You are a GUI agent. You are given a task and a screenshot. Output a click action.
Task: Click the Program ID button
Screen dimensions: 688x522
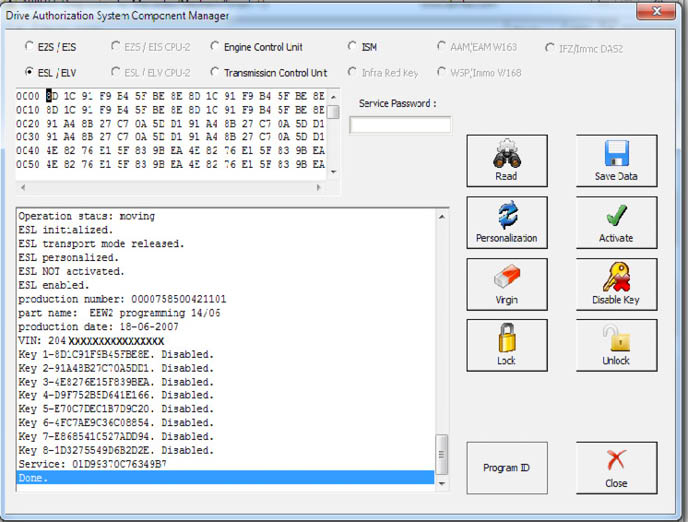506,468
